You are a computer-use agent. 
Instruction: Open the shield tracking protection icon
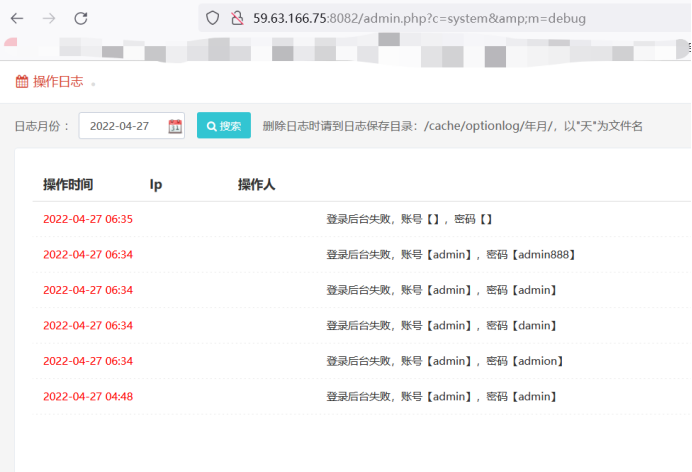click(x=211, y=18)
